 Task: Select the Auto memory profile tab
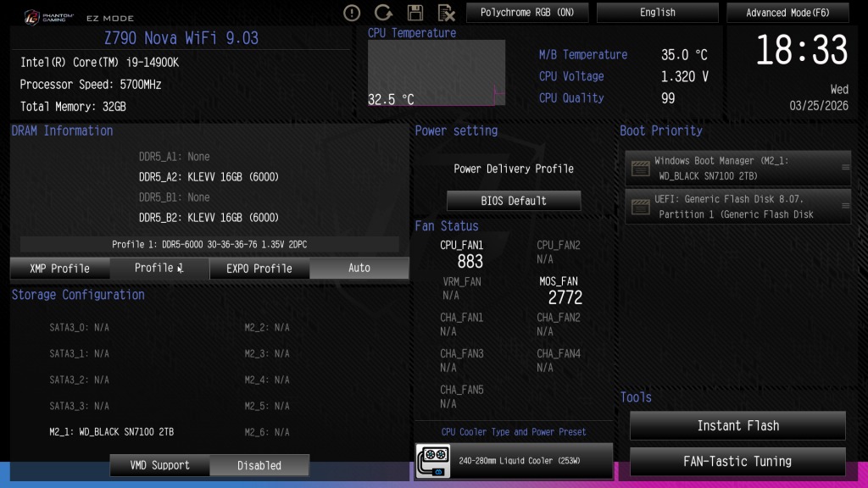359,269
